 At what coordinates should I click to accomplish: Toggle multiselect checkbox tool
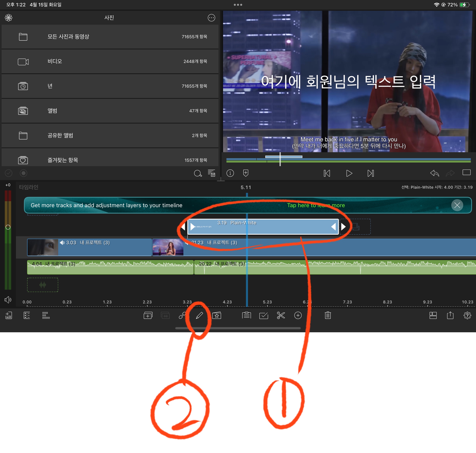click(264, 315)
